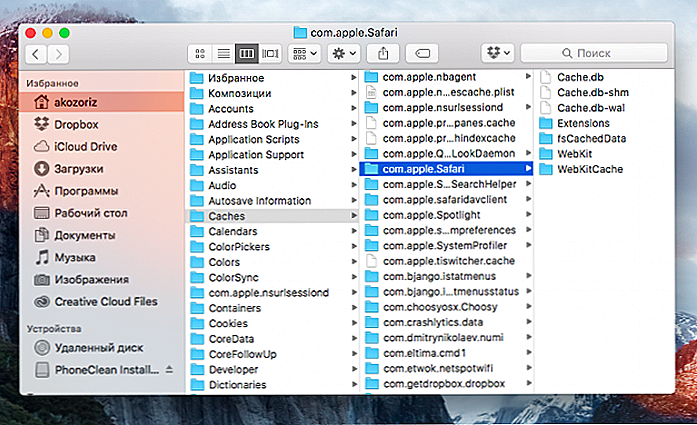Open the Arrange items dropdown
The height and width of the screenshot is (425, 697).
[x=304, y=52]
